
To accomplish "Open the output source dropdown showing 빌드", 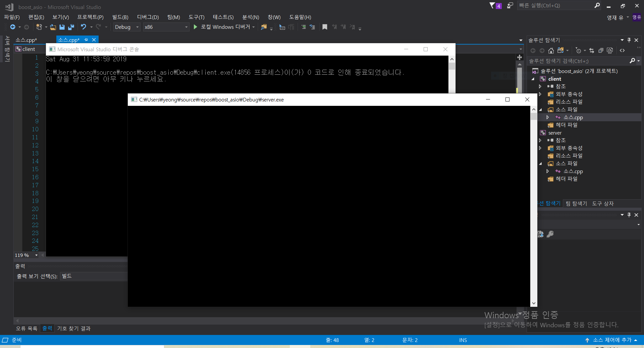I will pyautogui.click(x=94, y=276).
